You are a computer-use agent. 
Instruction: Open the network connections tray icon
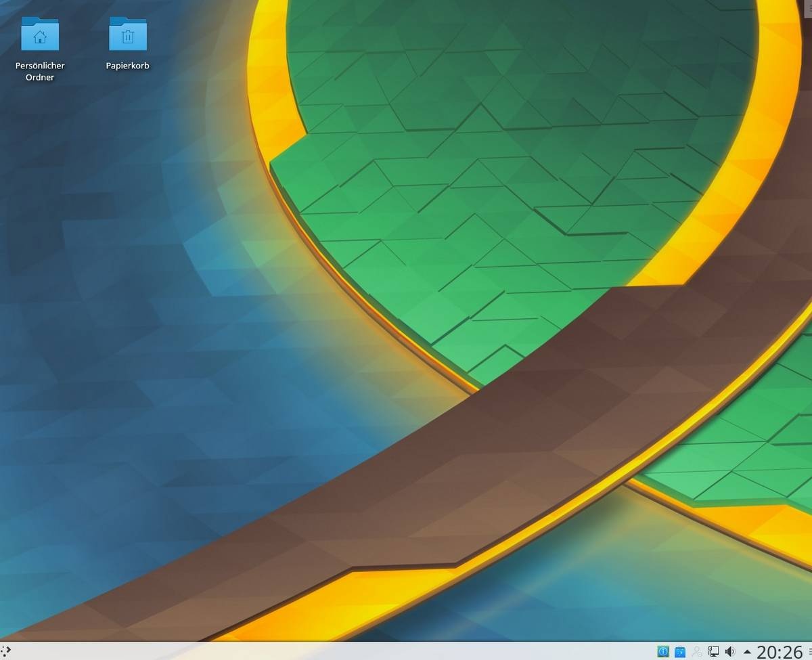713,651
